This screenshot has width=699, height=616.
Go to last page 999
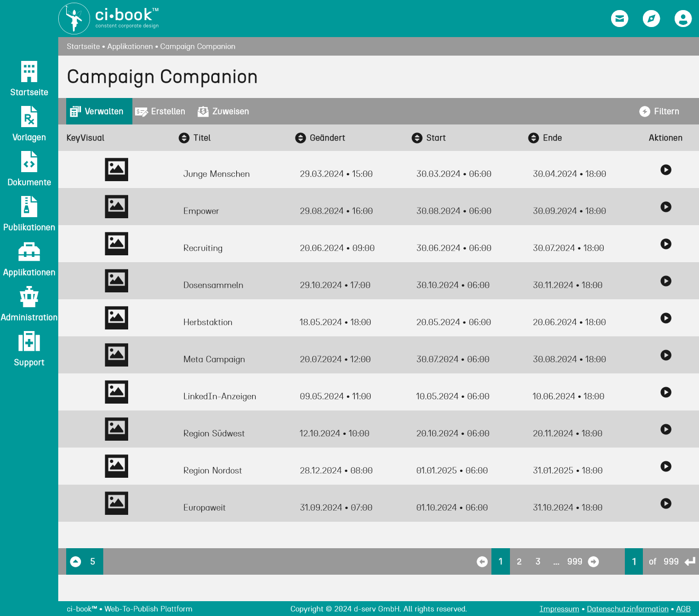[575, 561]
